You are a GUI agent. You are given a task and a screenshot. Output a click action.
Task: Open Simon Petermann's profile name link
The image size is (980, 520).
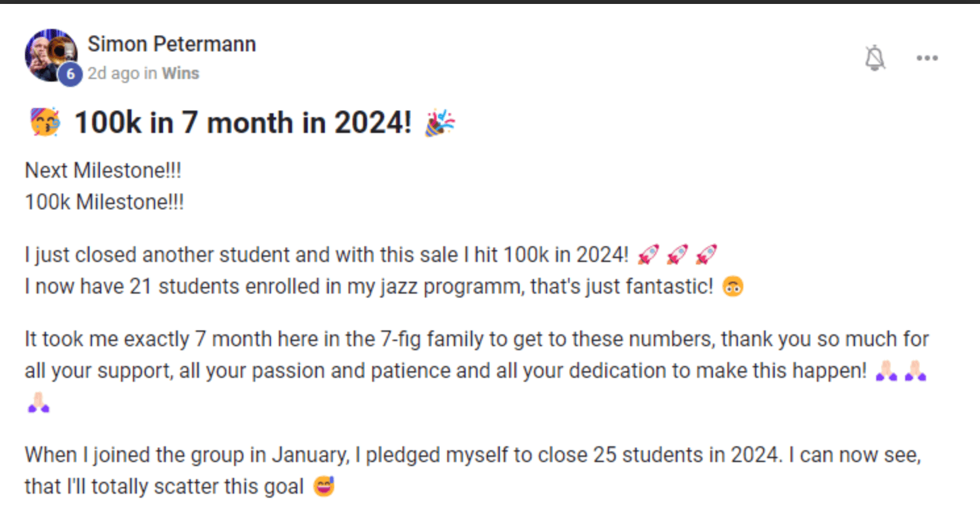click(x=172, y=44)
